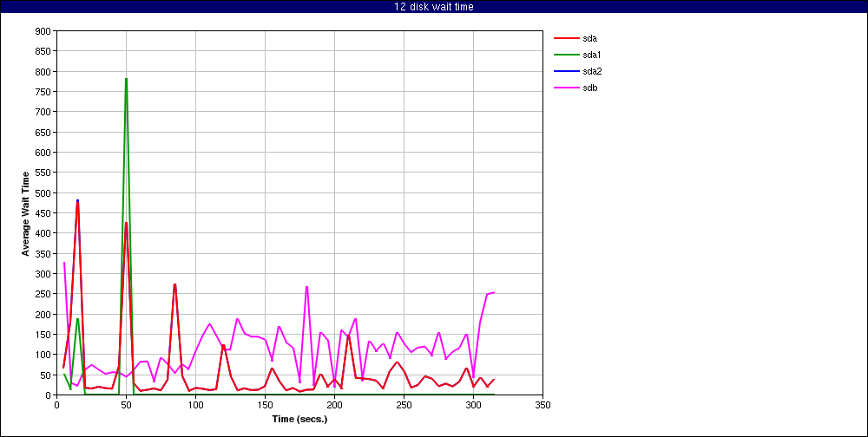The width and height of the screenshot is (868, 437).
Task: Select the sda legend label
Action: [x=589, y=38]
